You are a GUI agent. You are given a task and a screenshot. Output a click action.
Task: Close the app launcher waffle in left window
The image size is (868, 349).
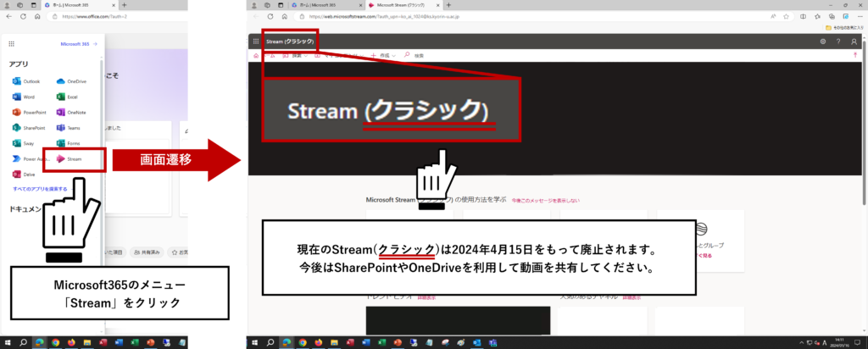[12, 44]
